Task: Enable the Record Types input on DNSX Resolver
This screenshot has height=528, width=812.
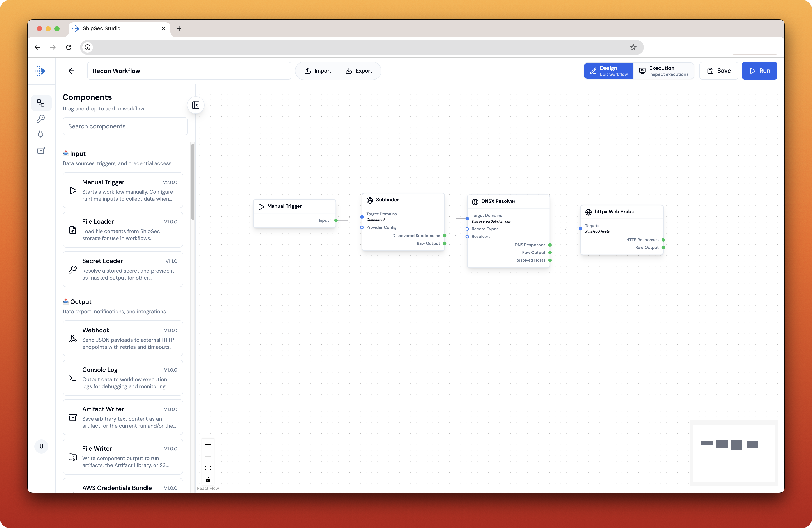Action: coord(467,229)
